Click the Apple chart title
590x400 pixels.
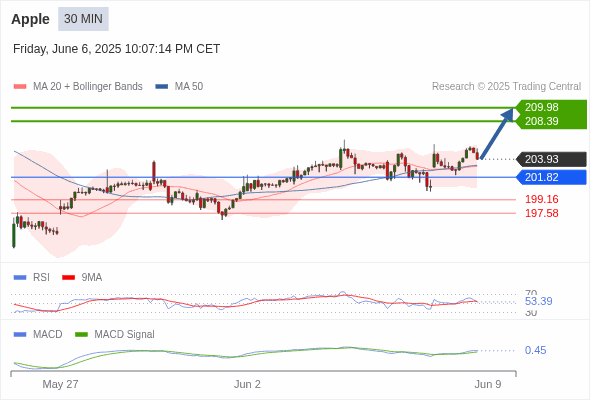click(30, 19)
